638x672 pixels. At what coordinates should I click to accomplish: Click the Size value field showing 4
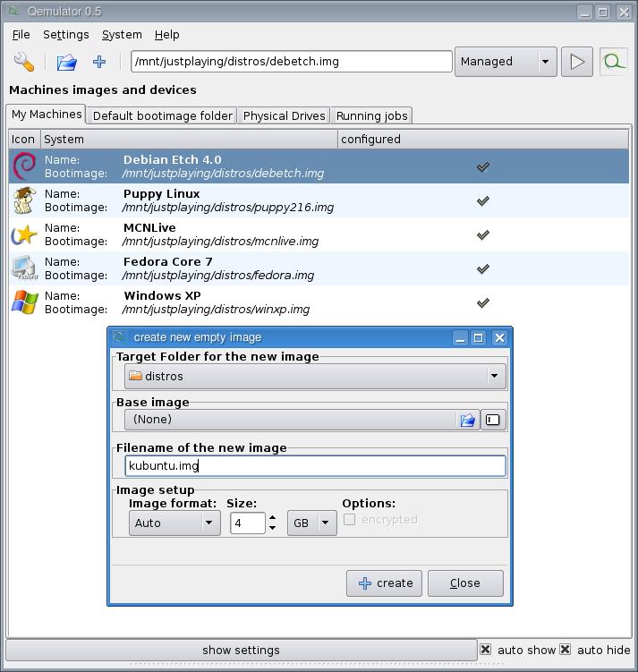click(x=248, y=523)
